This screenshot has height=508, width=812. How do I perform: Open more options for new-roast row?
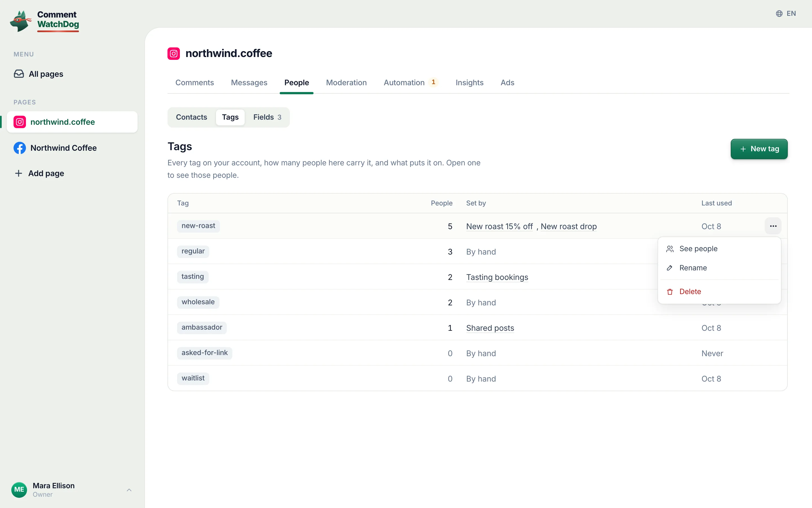(x=773, y=226)
